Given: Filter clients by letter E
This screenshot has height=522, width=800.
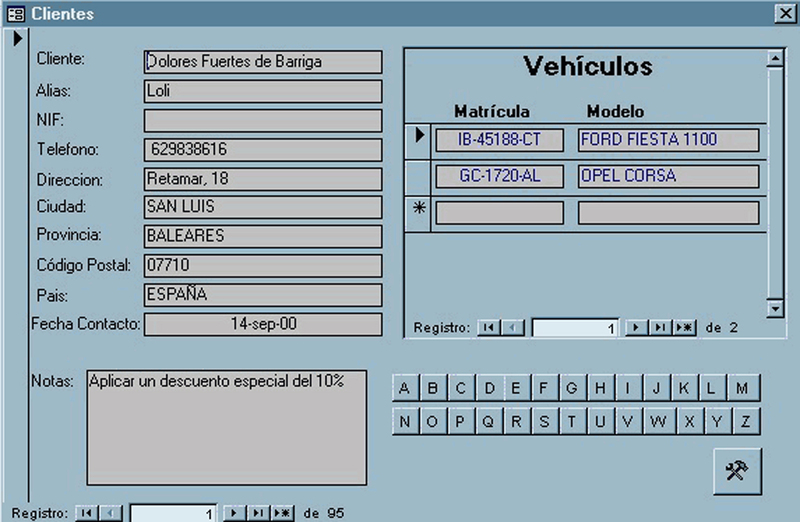Looking at the screenshot, I should (x=517, y=388).
